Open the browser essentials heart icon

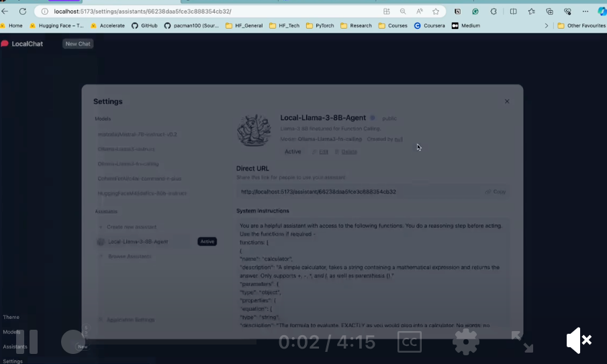click(567, 11)
